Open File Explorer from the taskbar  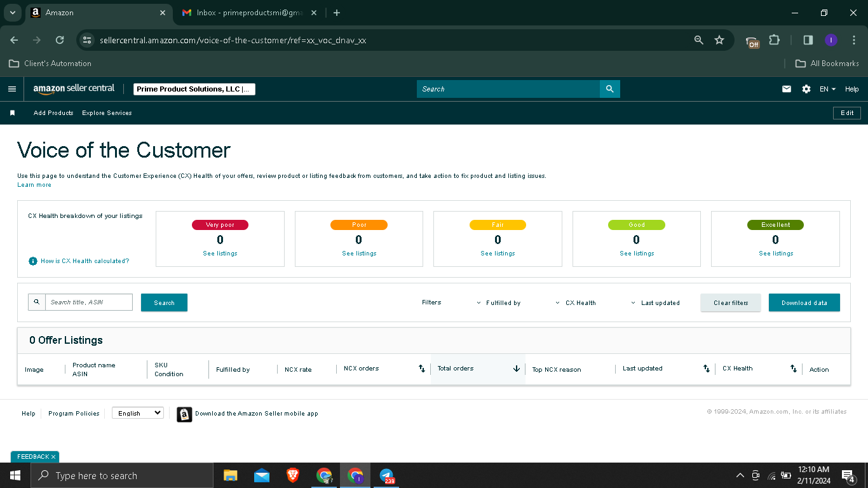(230, 475)
